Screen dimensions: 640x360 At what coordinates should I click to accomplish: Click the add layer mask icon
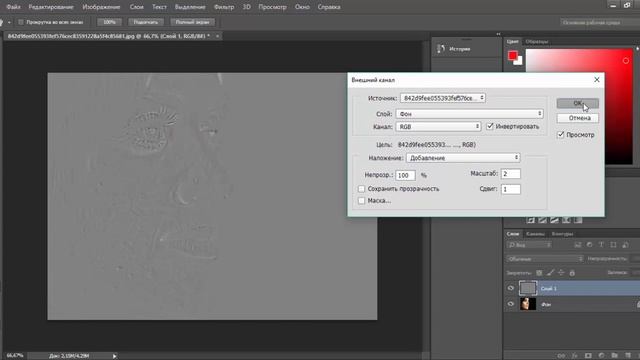coord(588,356)
